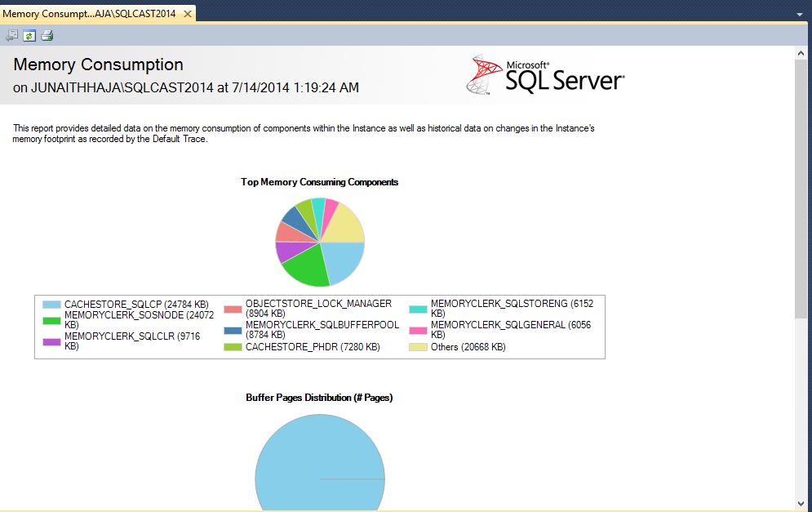Click the report description paragraph text
The height and width of the screenshot is (512, 812).
[304, 133]
